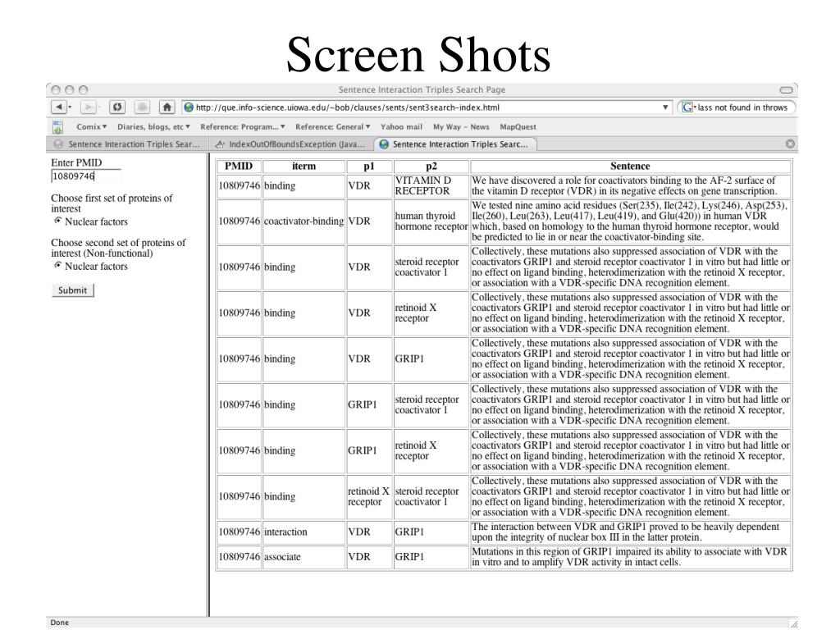The image size is (840, 630).
Task: Click the "human thyroid hormone receptor" cell
Action: 431,221
